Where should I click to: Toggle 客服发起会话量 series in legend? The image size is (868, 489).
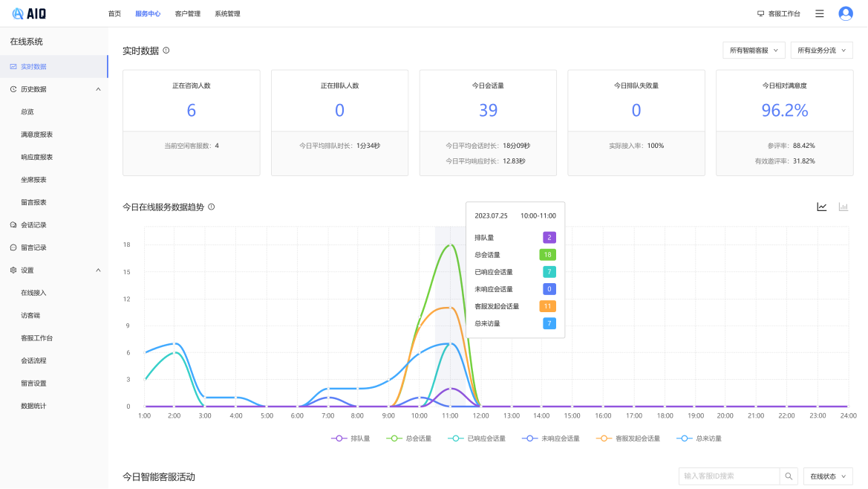(628, 438)
